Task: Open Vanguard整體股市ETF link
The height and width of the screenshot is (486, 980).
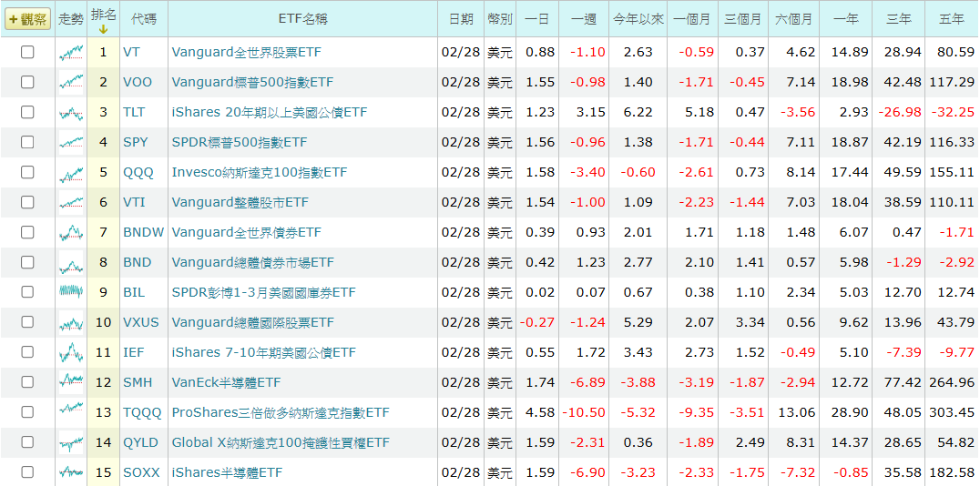Action: pyautogui.click(x=240, y=202)
